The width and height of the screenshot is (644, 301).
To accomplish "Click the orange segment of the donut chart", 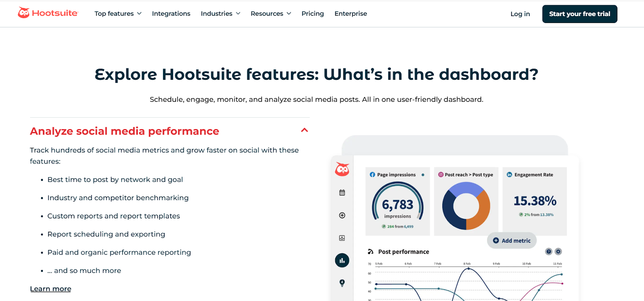I will (479, 212).
